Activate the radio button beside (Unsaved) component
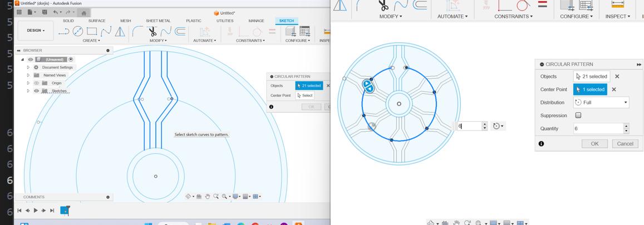This screenshot has width=644, height=225. 71,59
